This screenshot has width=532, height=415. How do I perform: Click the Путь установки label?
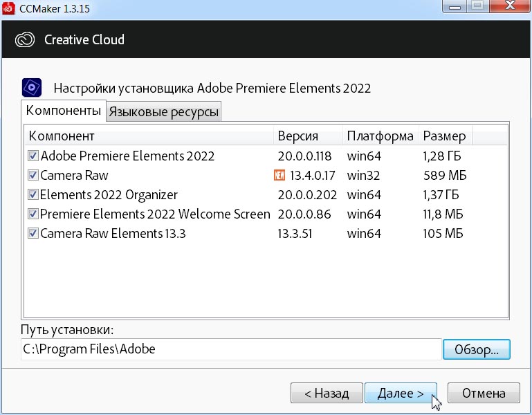(67, 329)
